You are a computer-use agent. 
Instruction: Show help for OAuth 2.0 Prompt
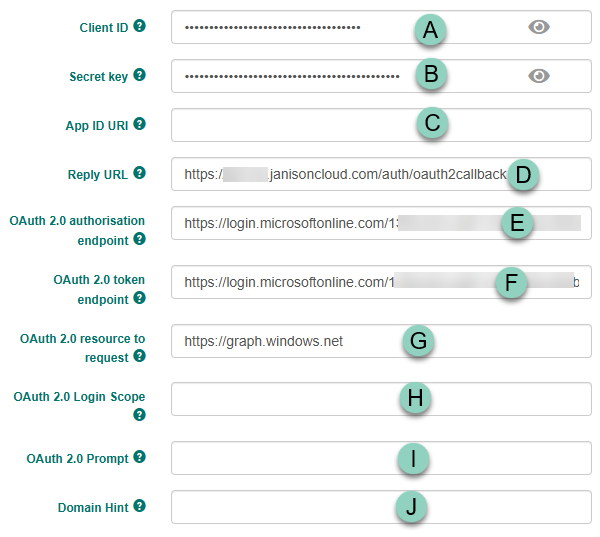coord(139,457)
